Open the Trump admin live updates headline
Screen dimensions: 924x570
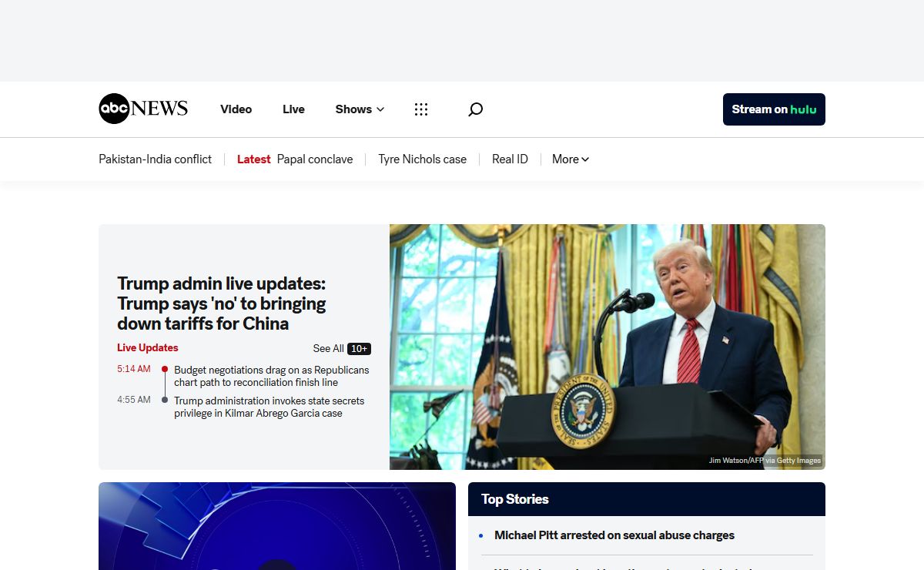(x=222, y=303)
